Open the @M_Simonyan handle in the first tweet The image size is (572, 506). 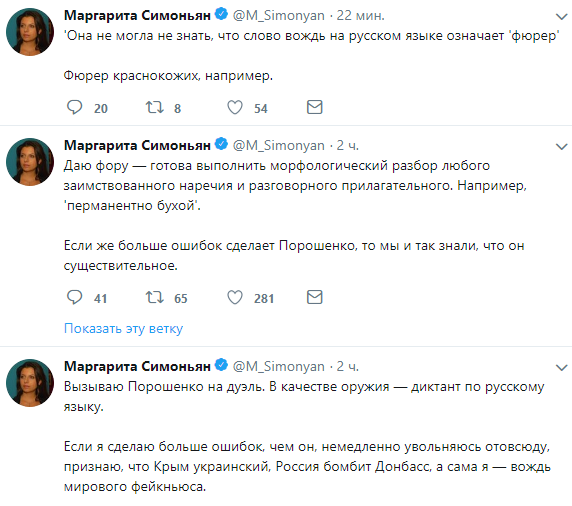tap(278, 16)
